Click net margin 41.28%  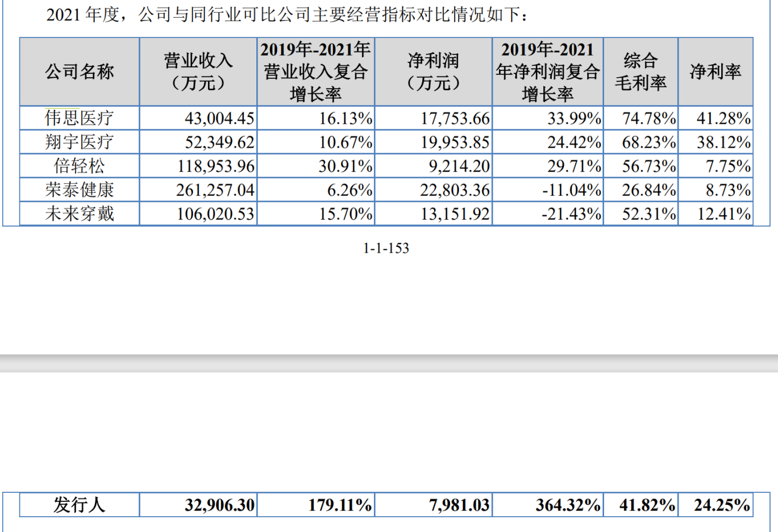point(724,118)
